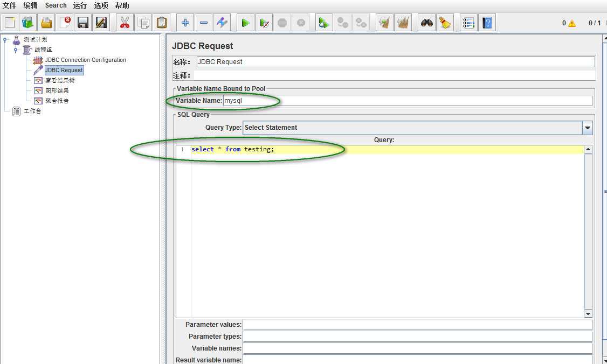Image resolution: width=607 pixels, height=364 pixels.
Task: Click the Copy icon in toolbar
Action: click(x=143, y=23)
